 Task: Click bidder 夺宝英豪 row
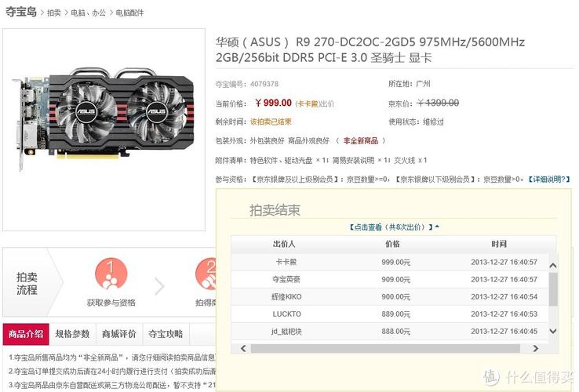coord(390,279)
